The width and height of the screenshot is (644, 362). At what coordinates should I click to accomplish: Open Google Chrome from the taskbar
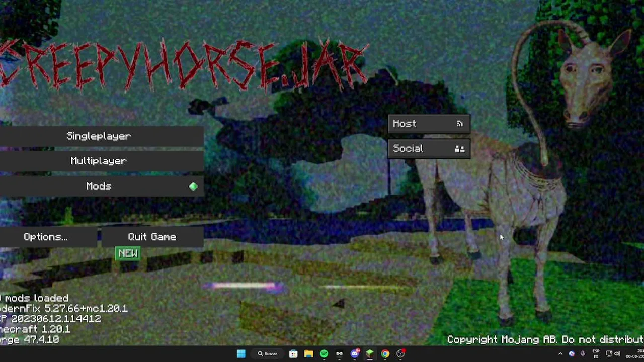385,354
